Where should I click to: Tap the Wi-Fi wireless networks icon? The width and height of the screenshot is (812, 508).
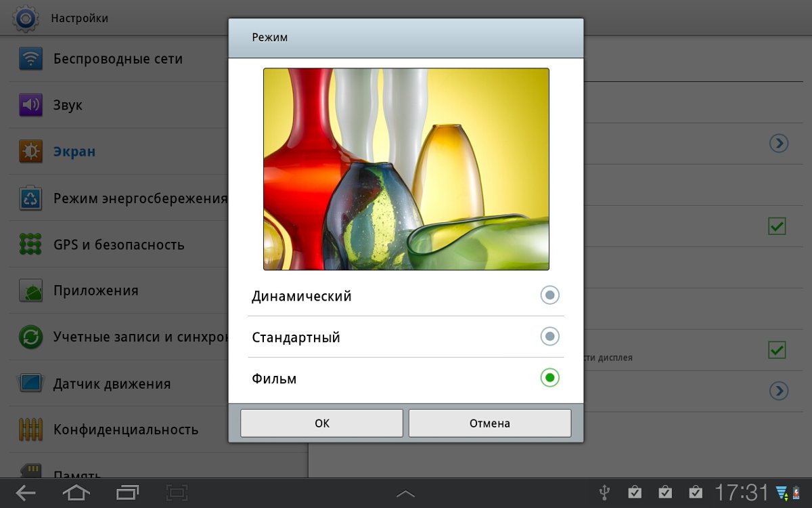30,59
